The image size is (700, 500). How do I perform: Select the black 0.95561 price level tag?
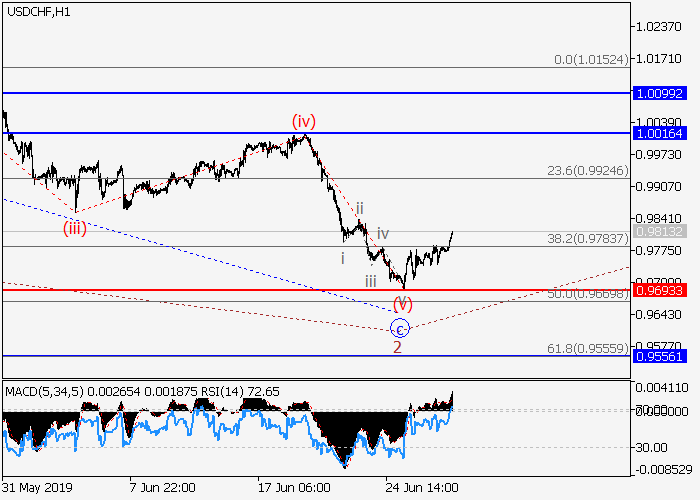tap(659, 355)
